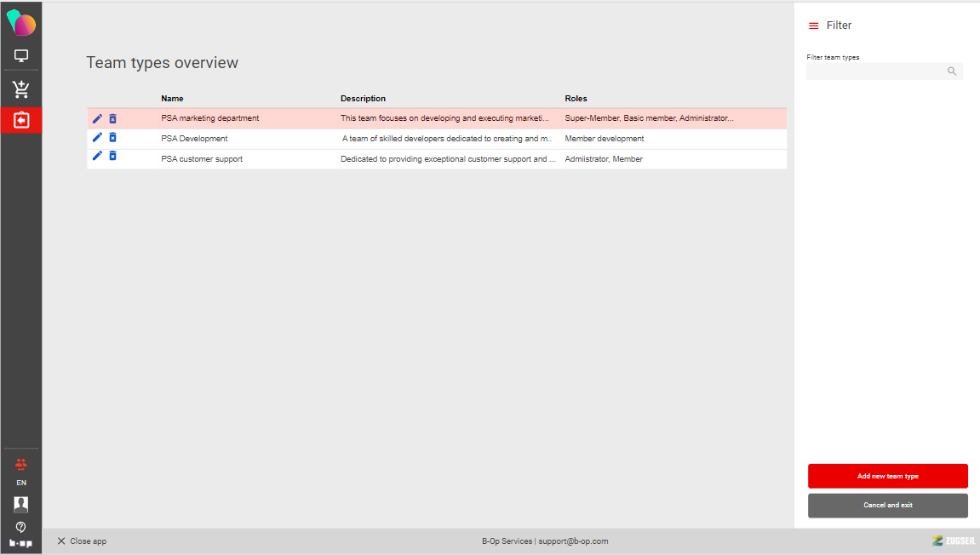The width and height of the screenshot is (980, 555).
Task: Open the monitor icon in sidebar
Action: point(21,56)
